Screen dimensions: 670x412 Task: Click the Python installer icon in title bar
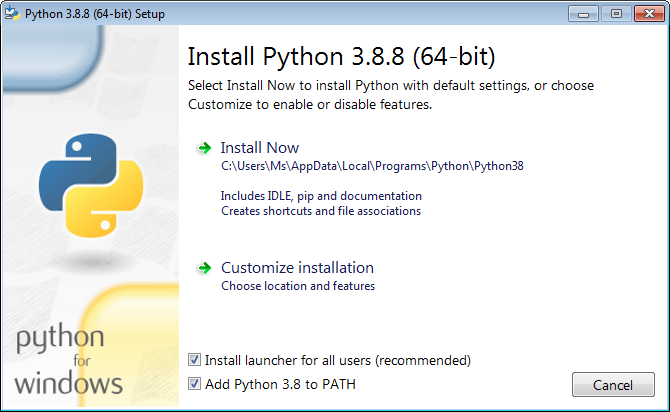pos(12,14)
